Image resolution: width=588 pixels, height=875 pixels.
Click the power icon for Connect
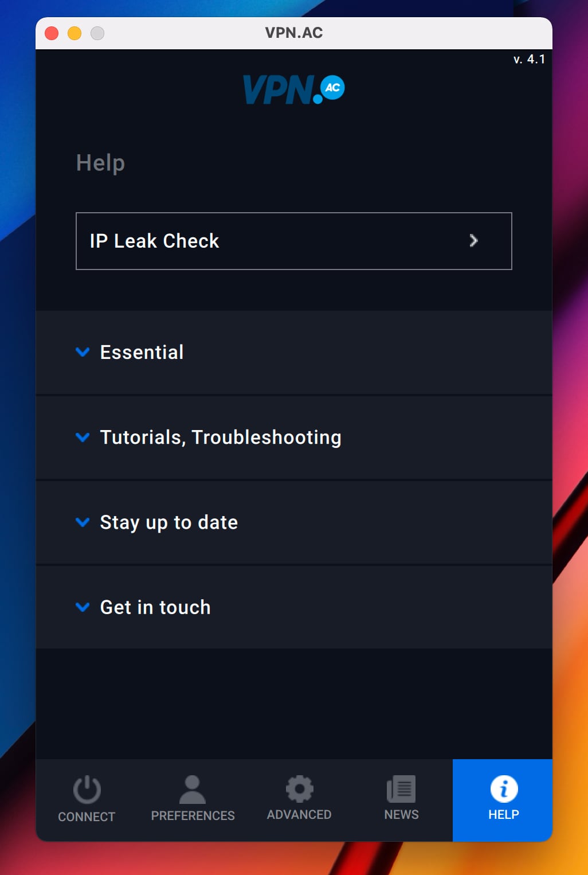click(87, 790)
